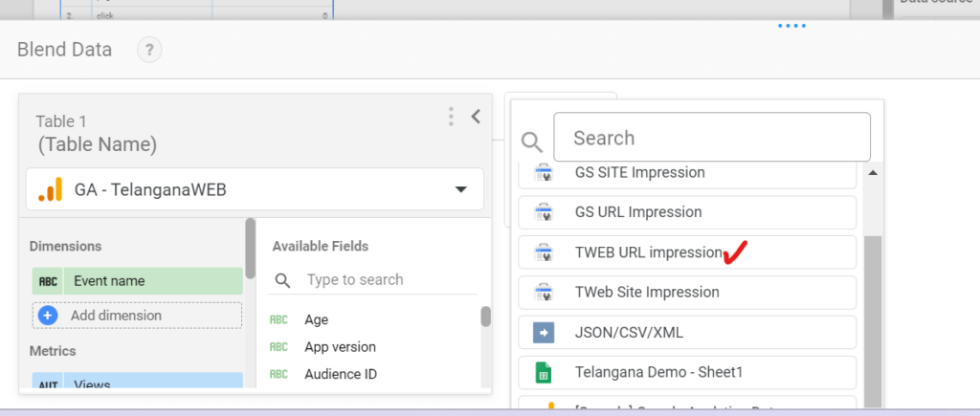Open Table 1 three-dot options menu
The height and width of the screenshot is (416, 980).
pyautogui.click(x=451, y=117)
